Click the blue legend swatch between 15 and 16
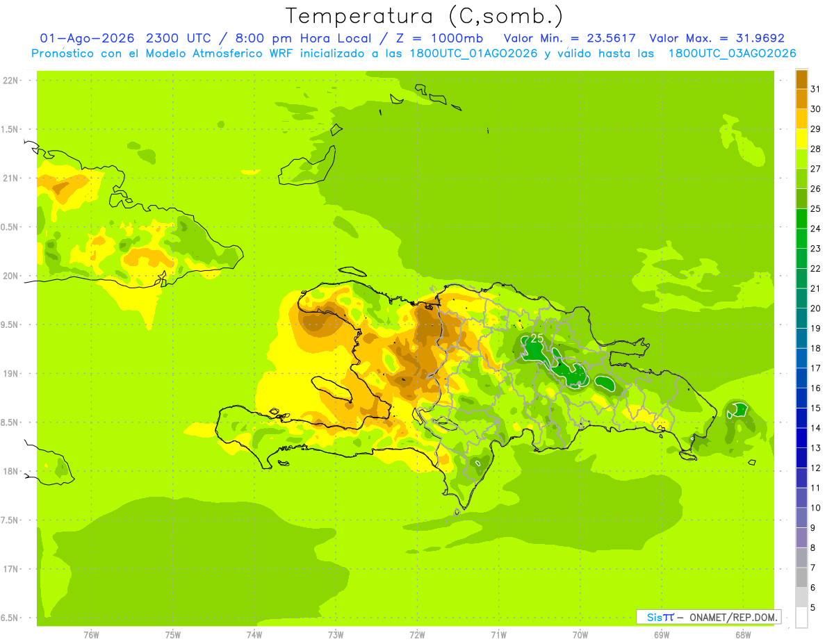The image size is (834, 644). pyautogui.click(x=801, y=398)
